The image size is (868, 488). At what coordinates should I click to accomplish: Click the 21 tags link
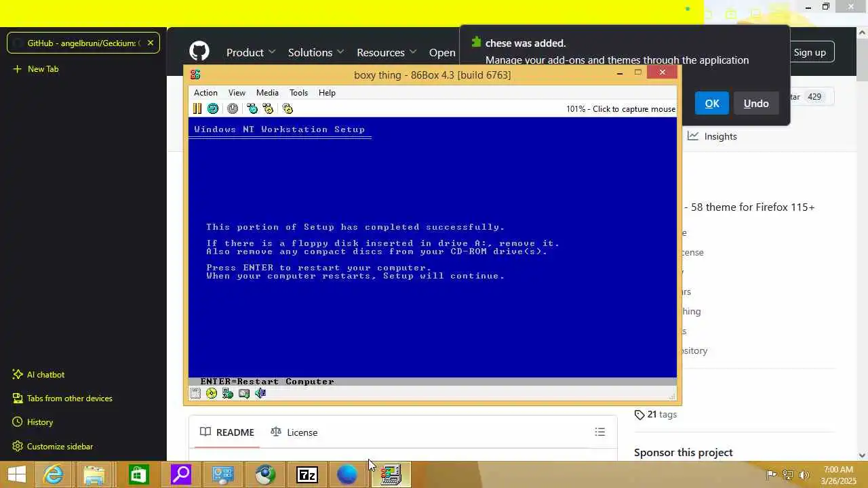coord(656,414)
